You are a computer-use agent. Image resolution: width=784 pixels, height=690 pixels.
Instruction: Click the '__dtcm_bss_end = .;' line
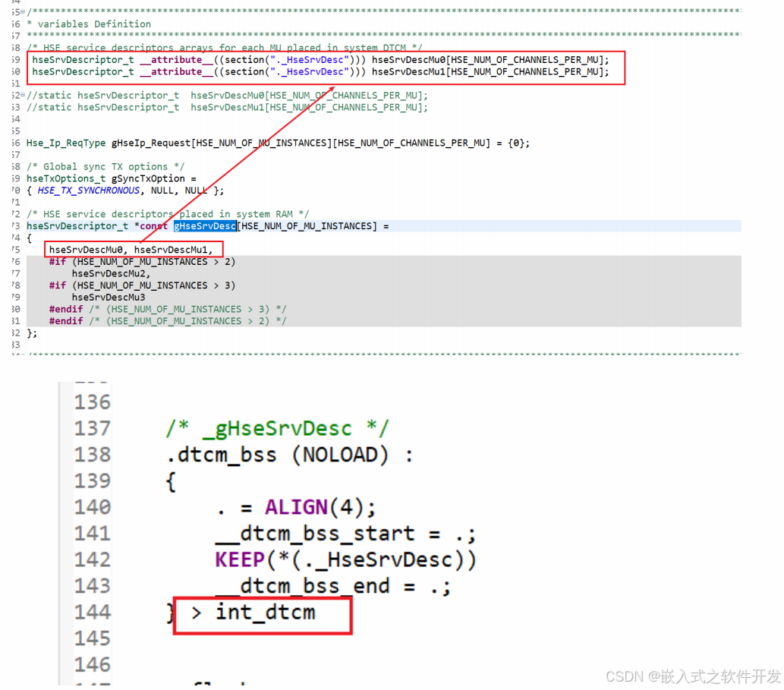333,586
